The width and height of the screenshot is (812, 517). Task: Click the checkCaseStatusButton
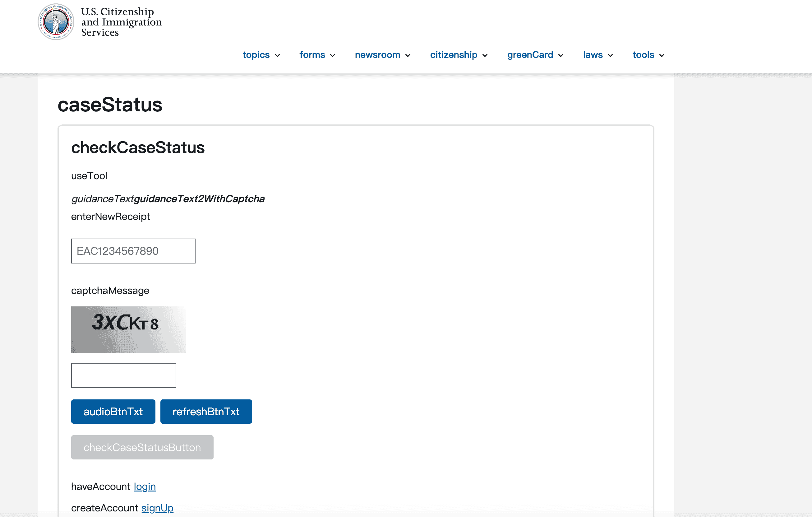142,447
